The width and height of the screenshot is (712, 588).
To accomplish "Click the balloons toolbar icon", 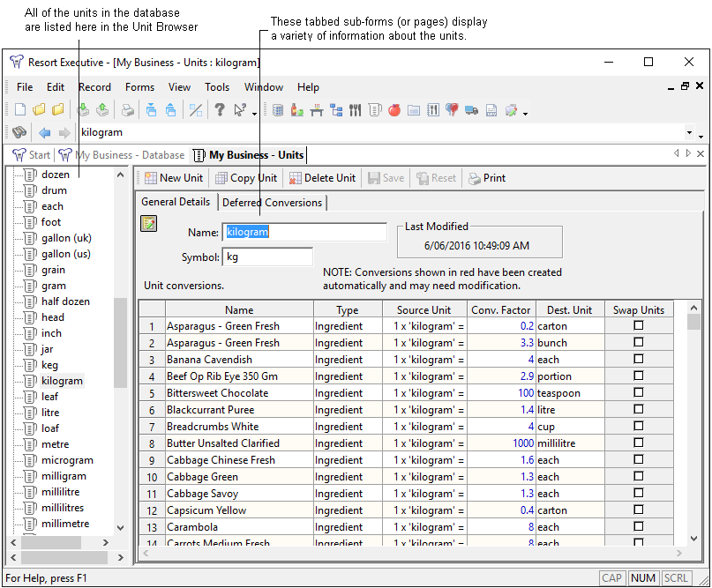I will [x=453, y=110].
